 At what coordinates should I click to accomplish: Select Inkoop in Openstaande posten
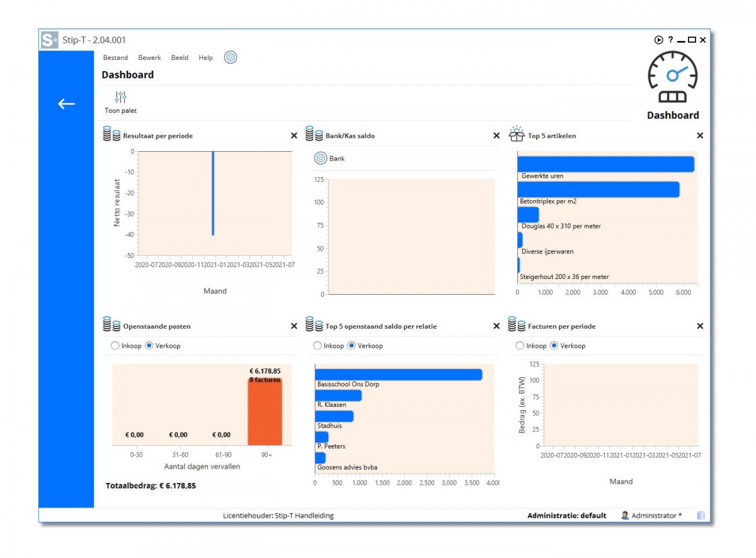(x=115, y=346)
